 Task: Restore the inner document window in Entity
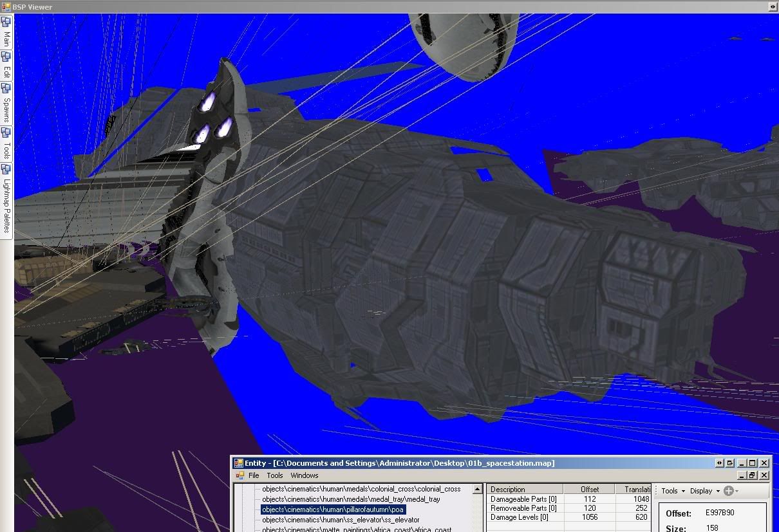(x=751, y=475)
